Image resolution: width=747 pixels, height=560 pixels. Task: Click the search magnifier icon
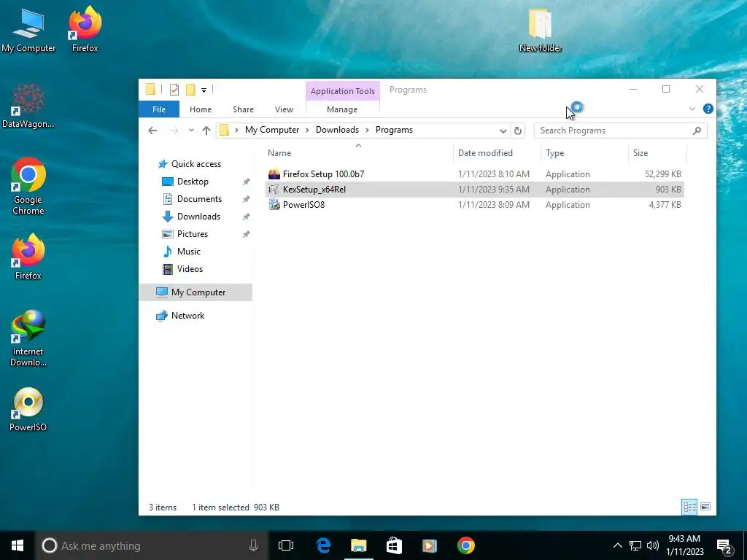(697, 131)
